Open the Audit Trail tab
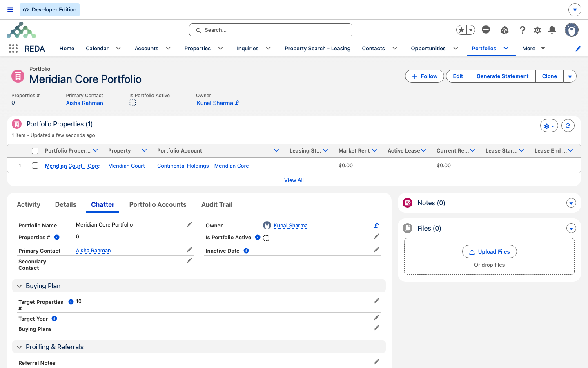This screenshot has height=368, width=588. pos(217,204)
